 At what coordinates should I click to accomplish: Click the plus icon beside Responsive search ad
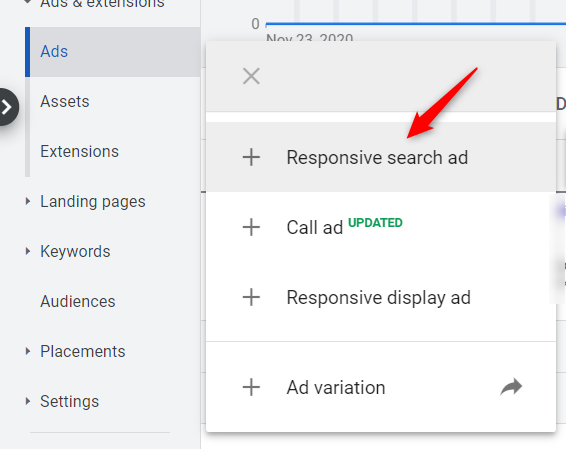pos(251,158)
